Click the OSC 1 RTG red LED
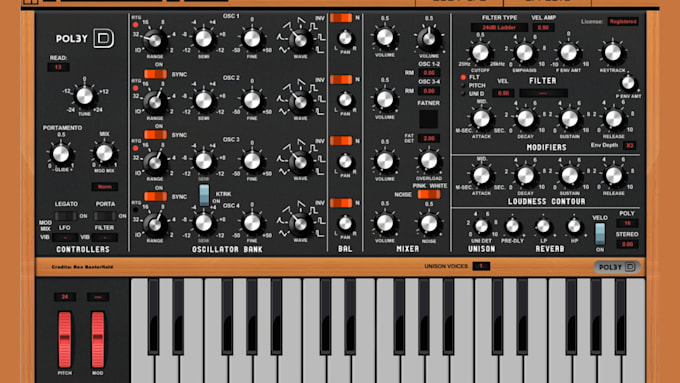This screenshot has width=680, height=383. [x=136, y=25]
